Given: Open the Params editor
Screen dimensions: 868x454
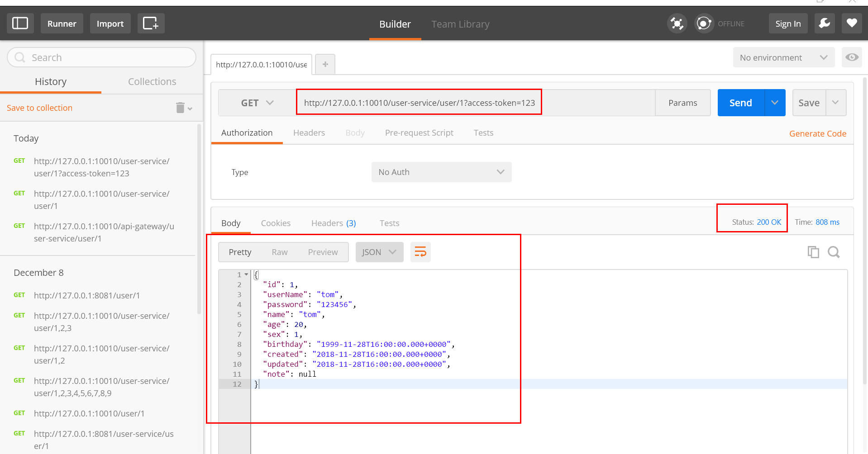Looking at the screenshot, I should pyautogui.click(x=683, y=103).
